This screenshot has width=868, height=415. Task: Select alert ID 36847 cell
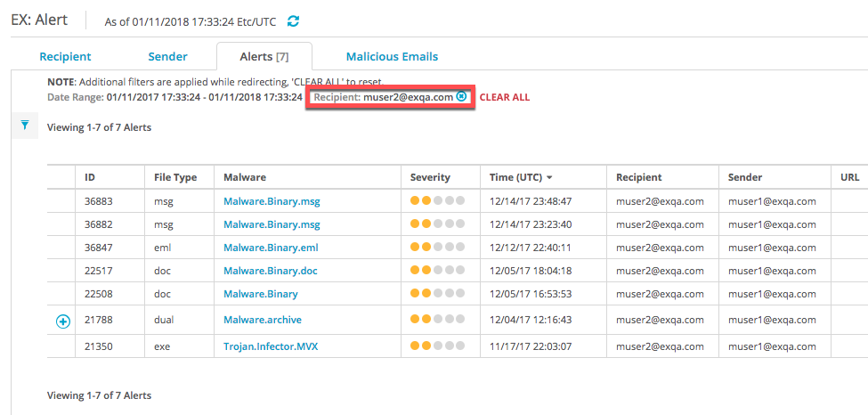tap(98, 248)
